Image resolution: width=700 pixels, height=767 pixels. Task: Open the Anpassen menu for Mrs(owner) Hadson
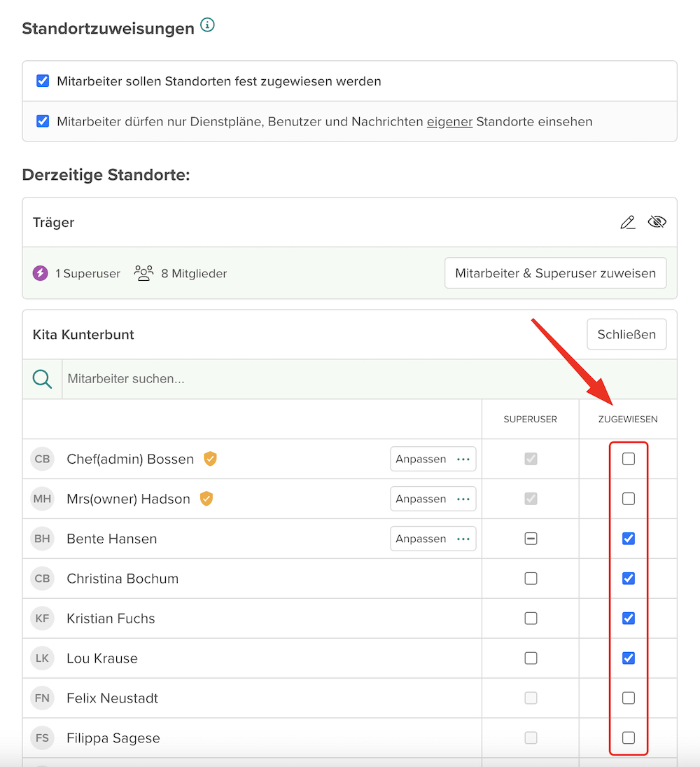click(433, 499)
